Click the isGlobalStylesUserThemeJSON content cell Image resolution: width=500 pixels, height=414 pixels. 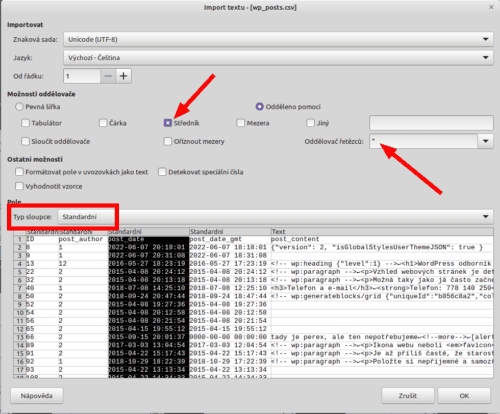click(x=382, y=247)
